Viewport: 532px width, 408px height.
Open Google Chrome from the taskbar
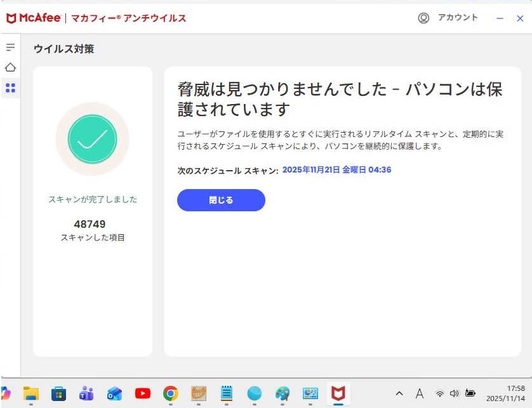point(170,393)
